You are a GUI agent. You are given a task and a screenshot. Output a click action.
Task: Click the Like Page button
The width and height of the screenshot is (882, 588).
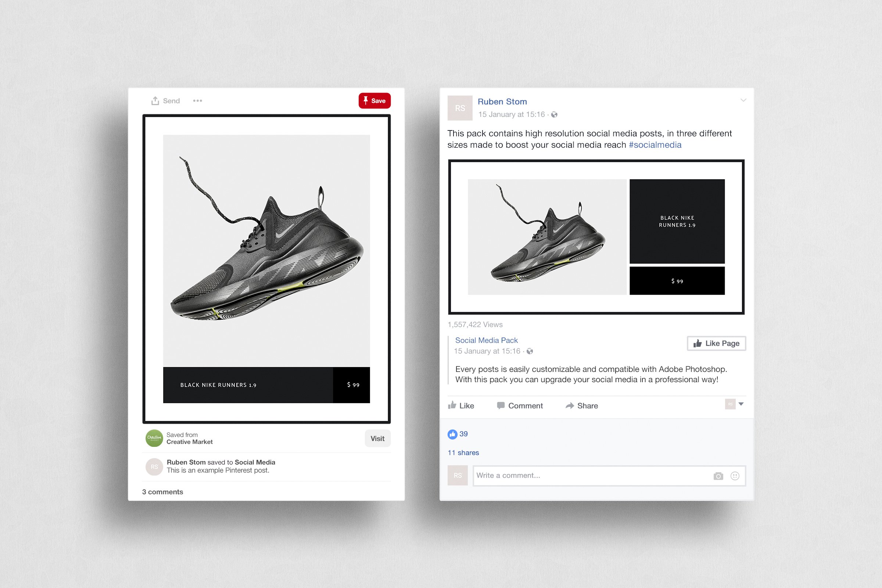716,343
